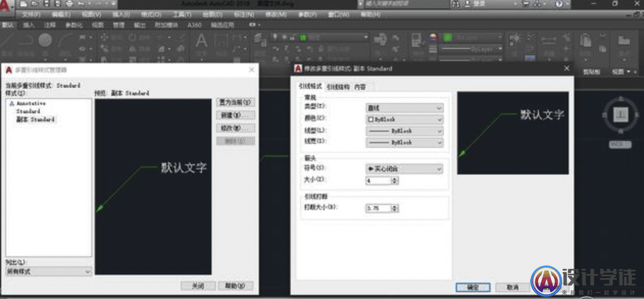Click the arrowhead 大小 value field
Viewport: 644px width, 299px height.
pos(378,181)
